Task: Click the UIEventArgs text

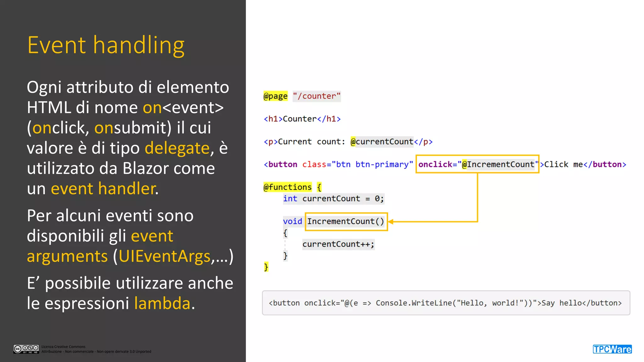Action: (x=164, y=256)
